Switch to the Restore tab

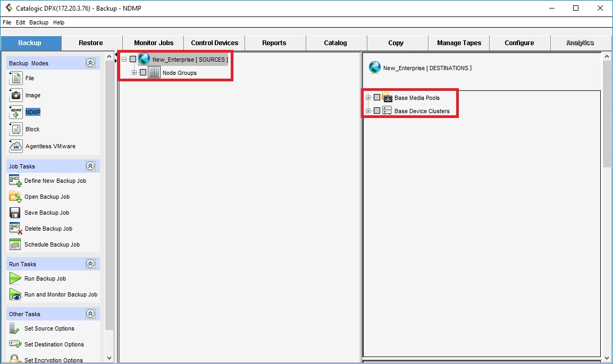click(91, 43)
